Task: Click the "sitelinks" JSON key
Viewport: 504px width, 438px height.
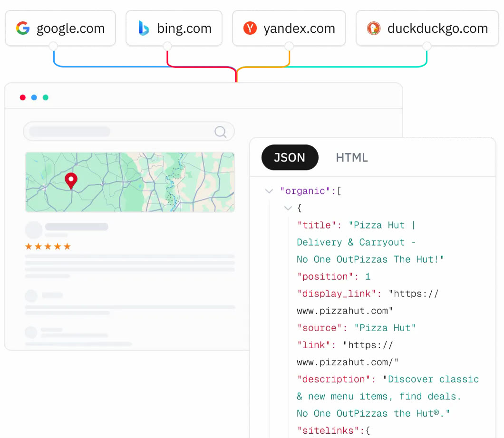Action: click(328, 430)
